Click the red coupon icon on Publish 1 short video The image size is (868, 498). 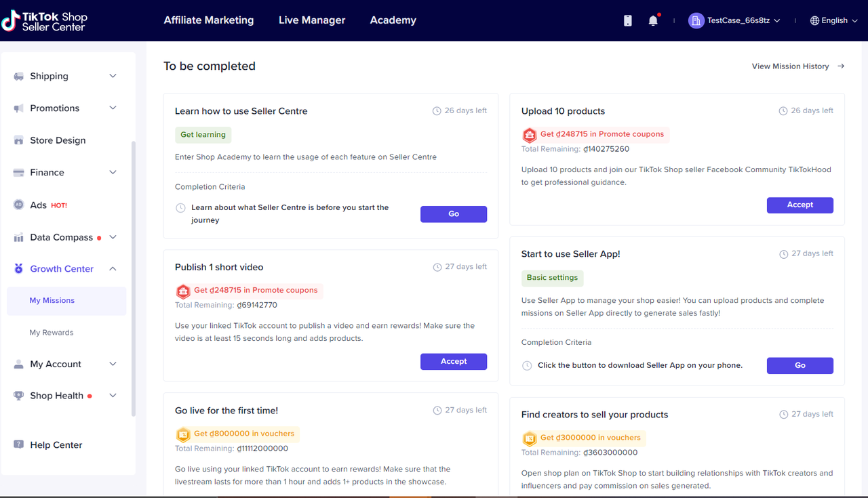pos(183,291)
